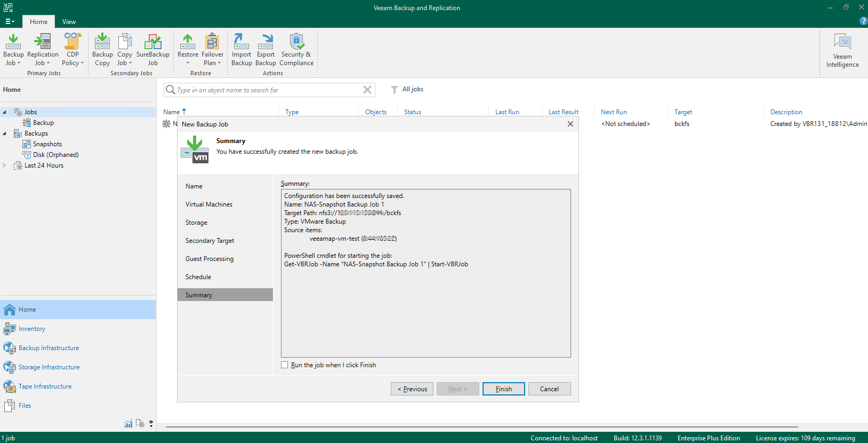
Task: Go to the Storage wizard step
Action: pos(225,223)
